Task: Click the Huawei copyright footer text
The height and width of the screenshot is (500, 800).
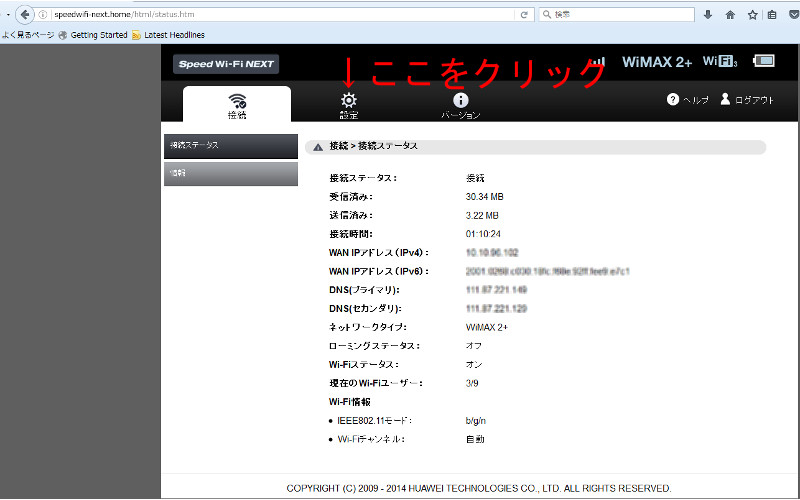Action: [x=479, y=488]
